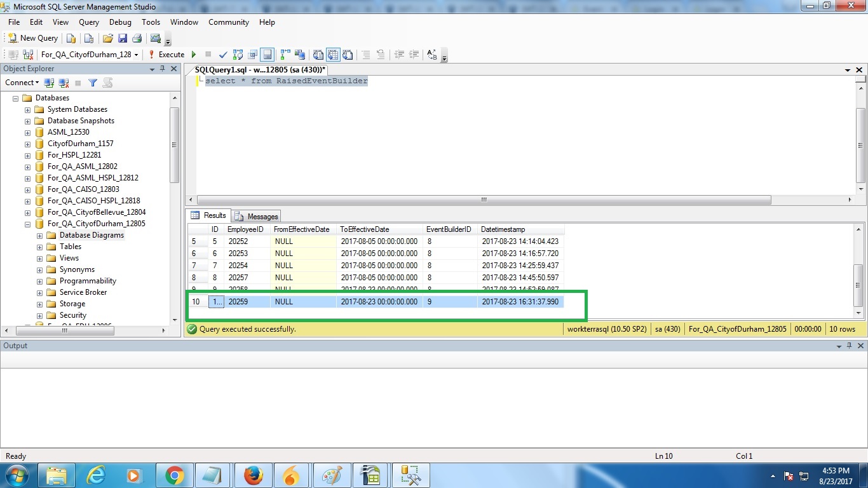This screenshot has height=488, width=868.
Task: Open Google Chrome from the taskbar
Action: click(x=174, y=475)
